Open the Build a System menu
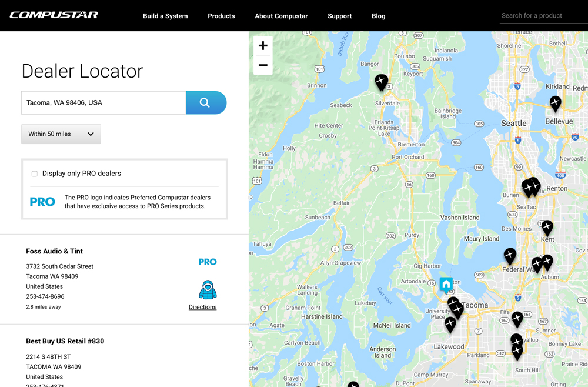Viewport: 588px width, 387px height. [165, 16]
